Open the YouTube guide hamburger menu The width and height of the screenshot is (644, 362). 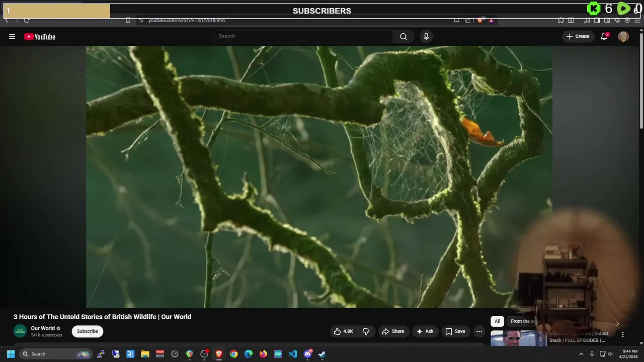coord(12,37)
